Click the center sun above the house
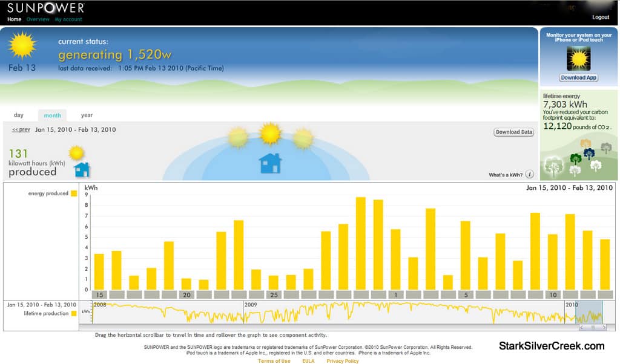Viewport: 620px width, 364px height. click(269, 134)
